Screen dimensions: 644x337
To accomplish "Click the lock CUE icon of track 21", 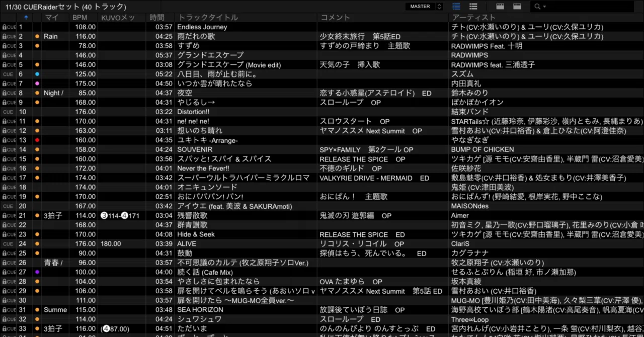I will point(9,216).
